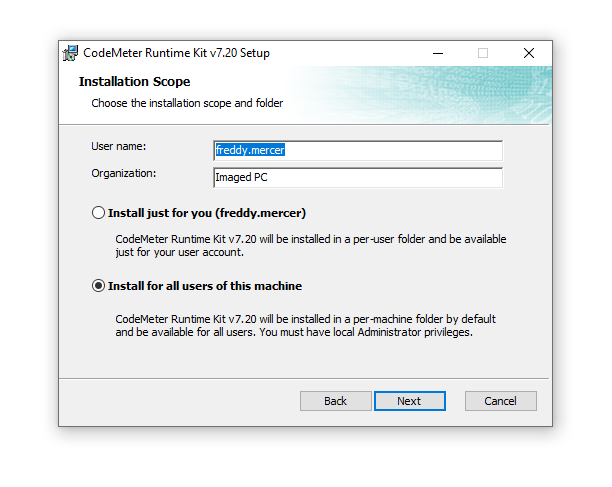Screen dimensions: 612x487
Task: Click the 'Installation Scope' heading text
Action: click(x=135, y=82)
